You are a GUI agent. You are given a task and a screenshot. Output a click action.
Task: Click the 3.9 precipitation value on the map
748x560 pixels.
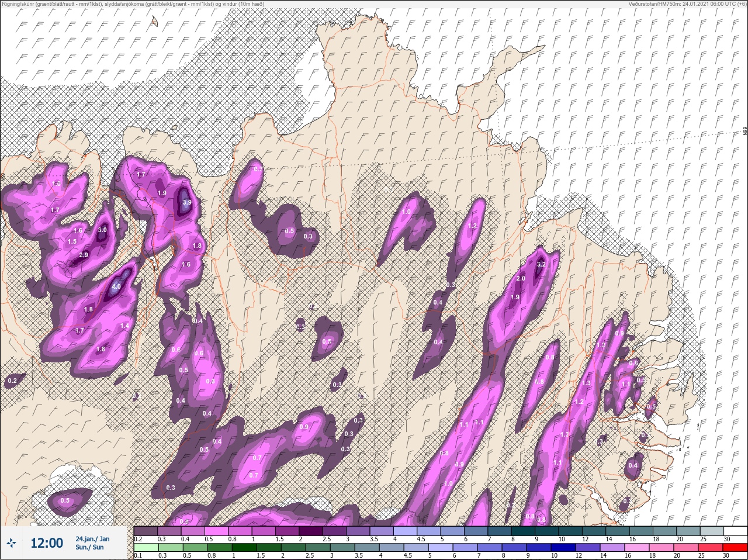(x=187, y=202)
